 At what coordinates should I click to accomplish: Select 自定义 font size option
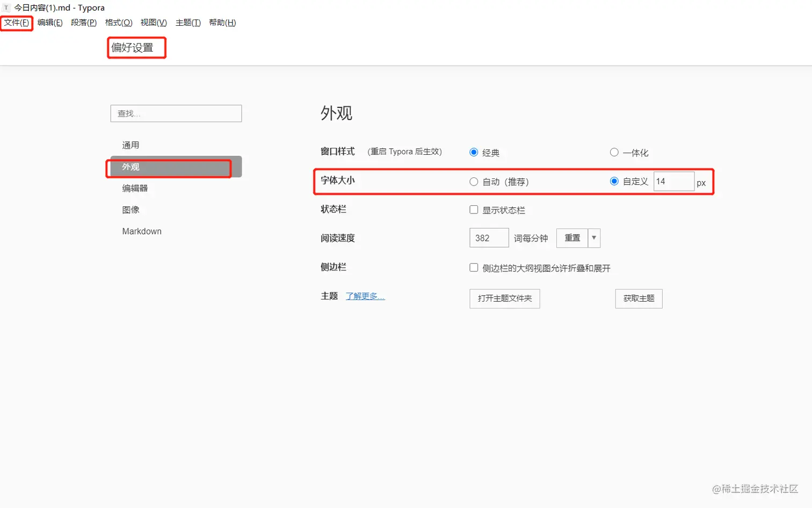click(614, 181)
